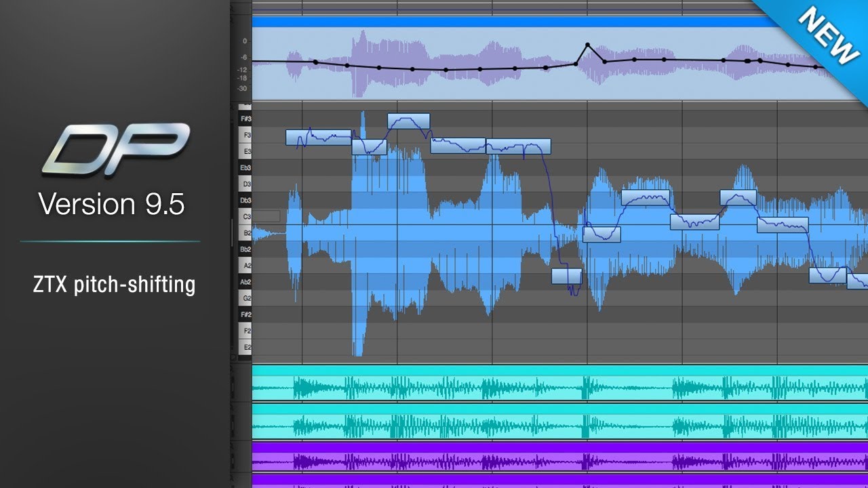This screenshot has height=488, width=868.
Task: Select the purple audio track waveform
Action: pos(559,462)
